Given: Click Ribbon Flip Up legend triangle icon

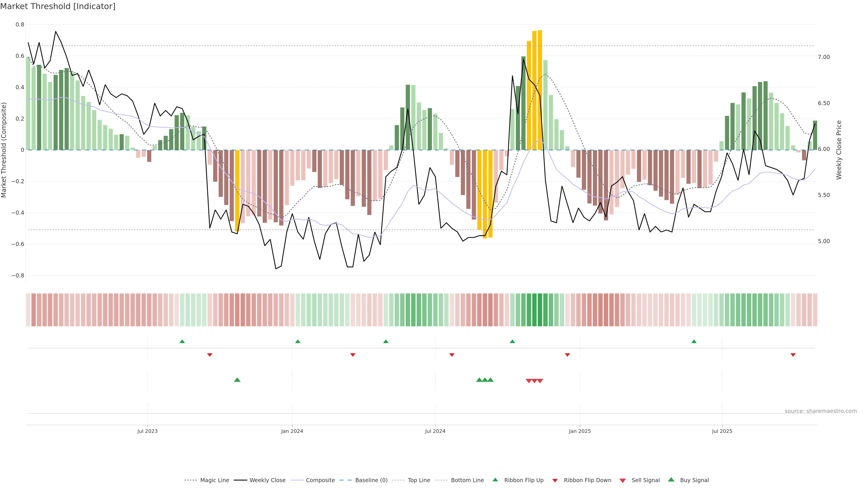Looking at the screenshot, I should [495, 480].
